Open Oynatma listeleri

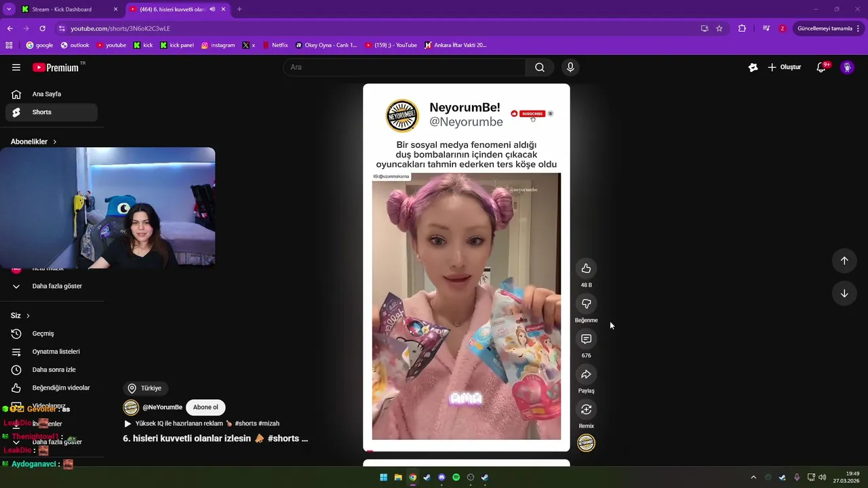[52, 352]
